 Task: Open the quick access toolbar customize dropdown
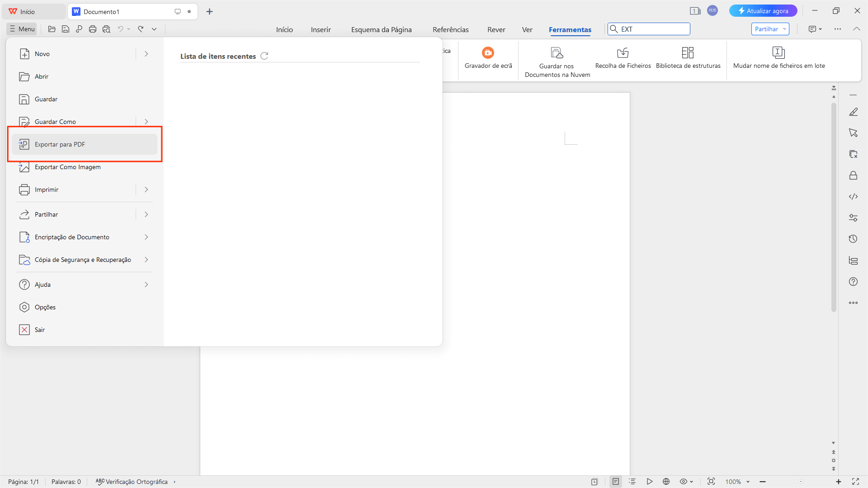(154, 29)
